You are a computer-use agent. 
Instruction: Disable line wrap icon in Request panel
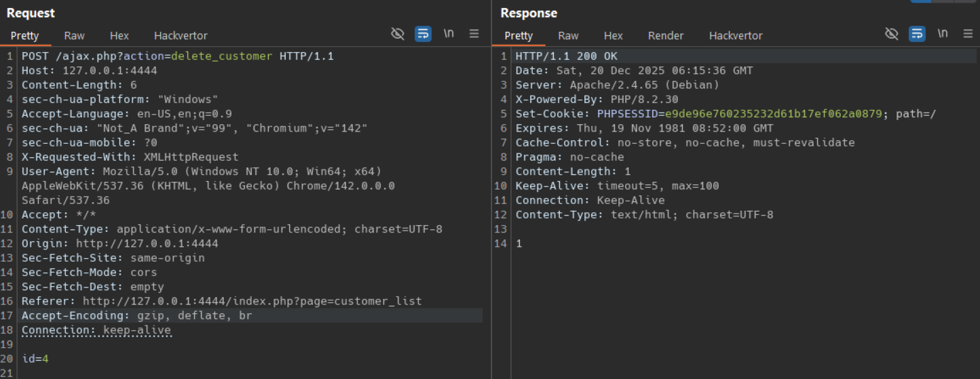click(423, 34)
